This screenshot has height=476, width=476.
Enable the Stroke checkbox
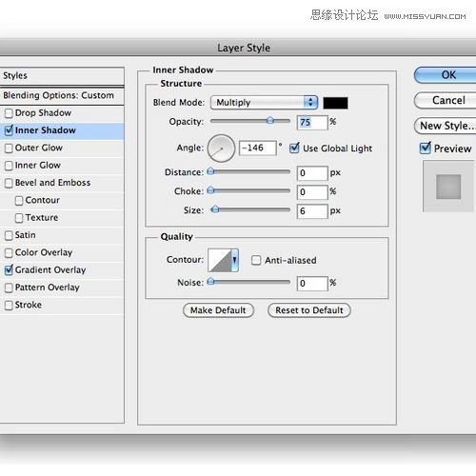click(x=9, y=306)
